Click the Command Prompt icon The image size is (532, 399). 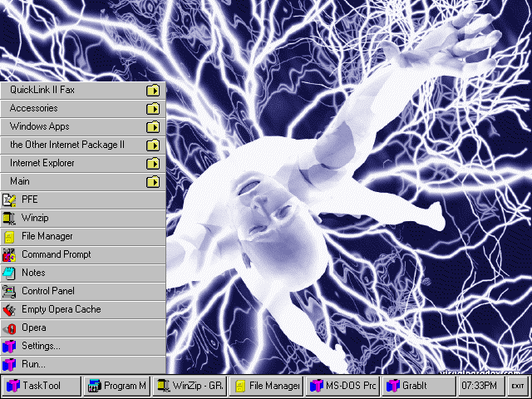click(x=9, y=254)
